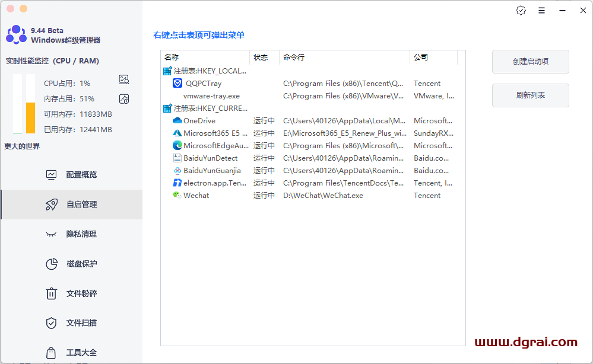This screenshot has width=593, height=364.
Task: Open the 隐私清理 section
Action: click(72, 234)
